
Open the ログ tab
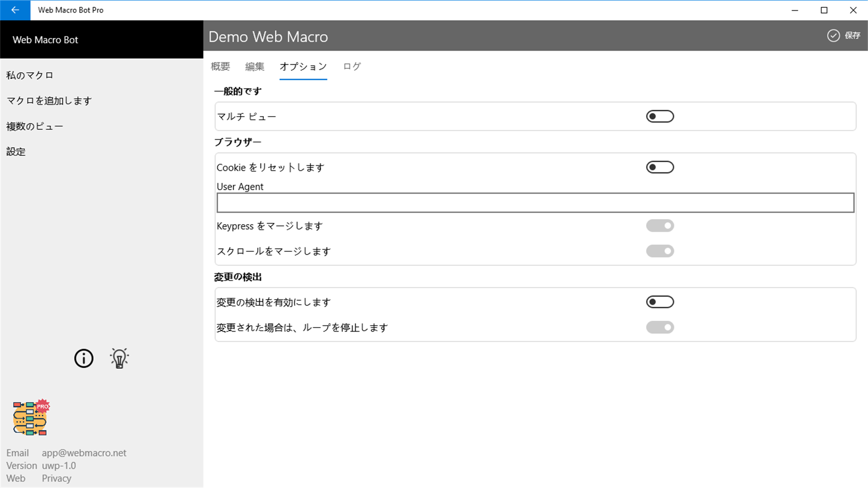point(352,66)
